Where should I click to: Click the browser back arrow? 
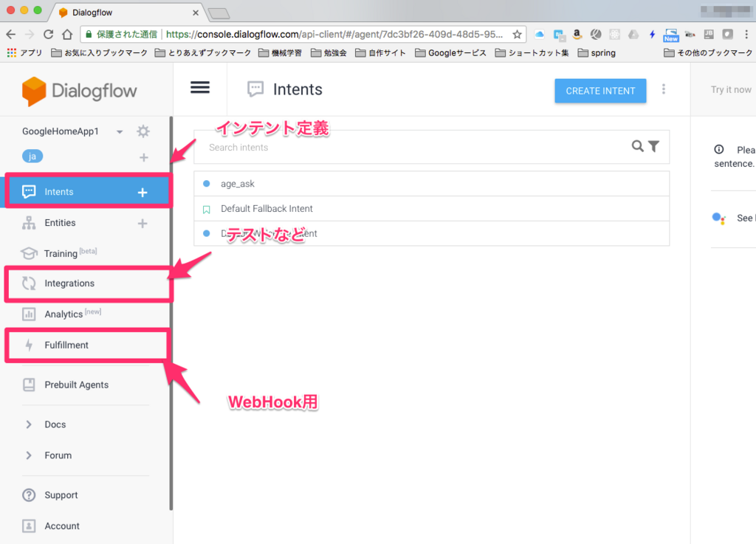11,34
